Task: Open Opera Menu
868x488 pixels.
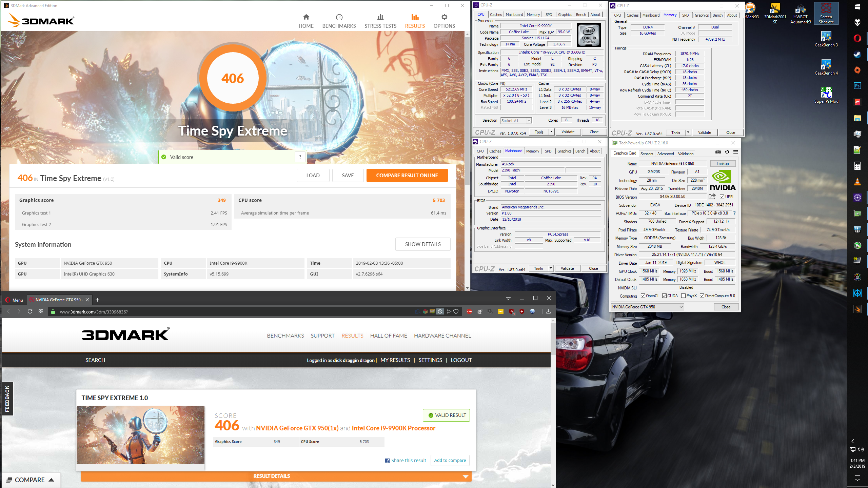Action: pos(14,300)
